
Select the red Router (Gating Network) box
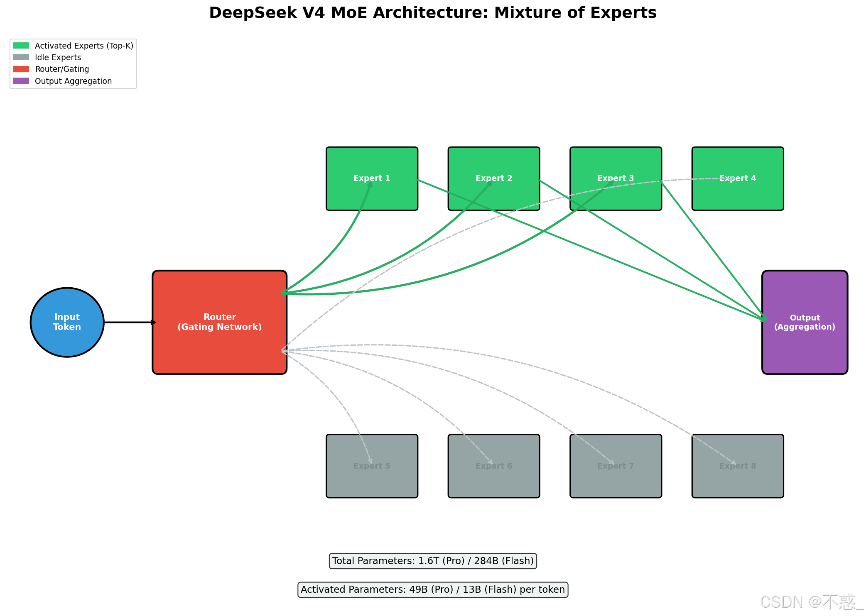220,322
